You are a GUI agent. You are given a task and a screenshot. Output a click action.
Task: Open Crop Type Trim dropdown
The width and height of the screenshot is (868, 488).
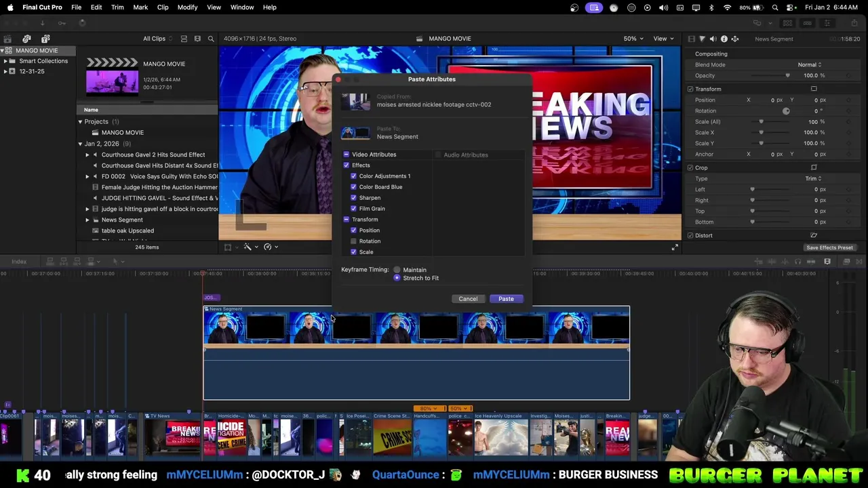tap(813, 178)
